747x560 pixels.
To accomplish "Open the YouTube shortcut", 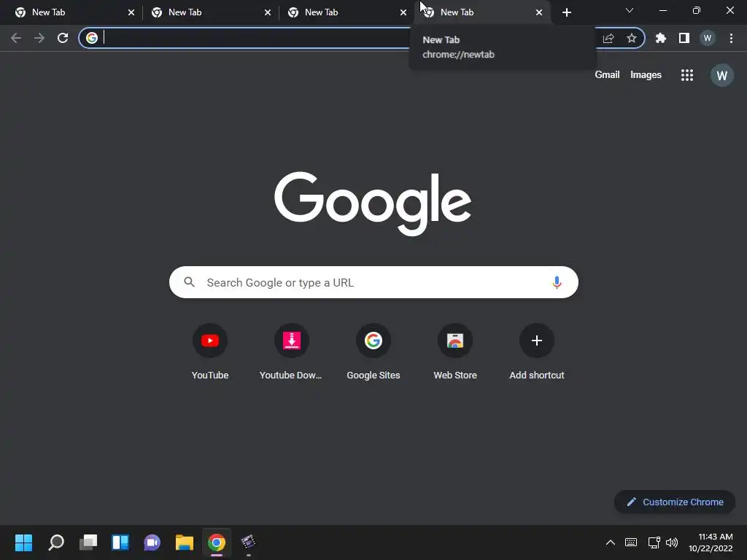I will click(210, 352).
